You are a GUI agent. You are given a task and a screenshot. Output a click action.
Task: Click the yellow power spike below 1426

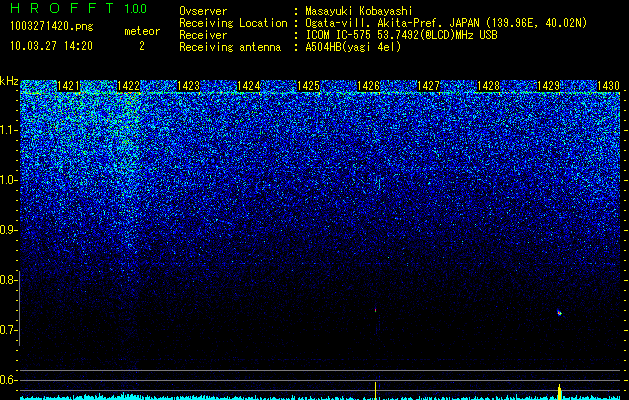click(375, 391)
